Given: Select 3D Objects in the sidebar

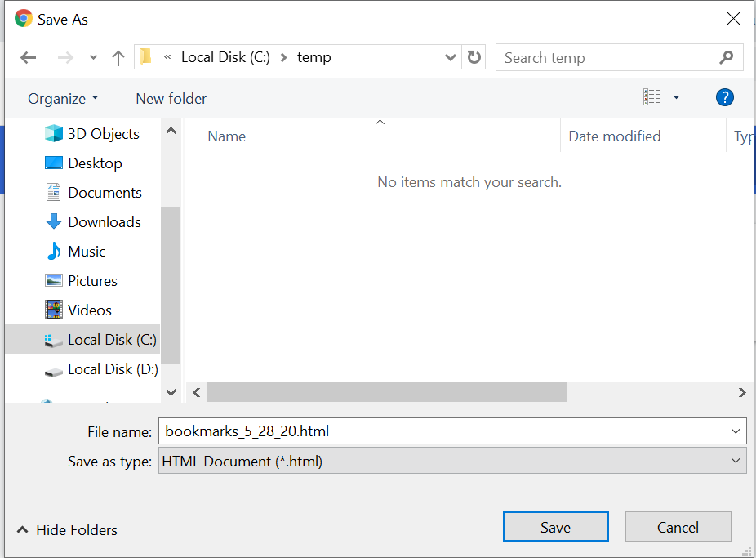Looking at the screenshot, I should coord(103,134).
